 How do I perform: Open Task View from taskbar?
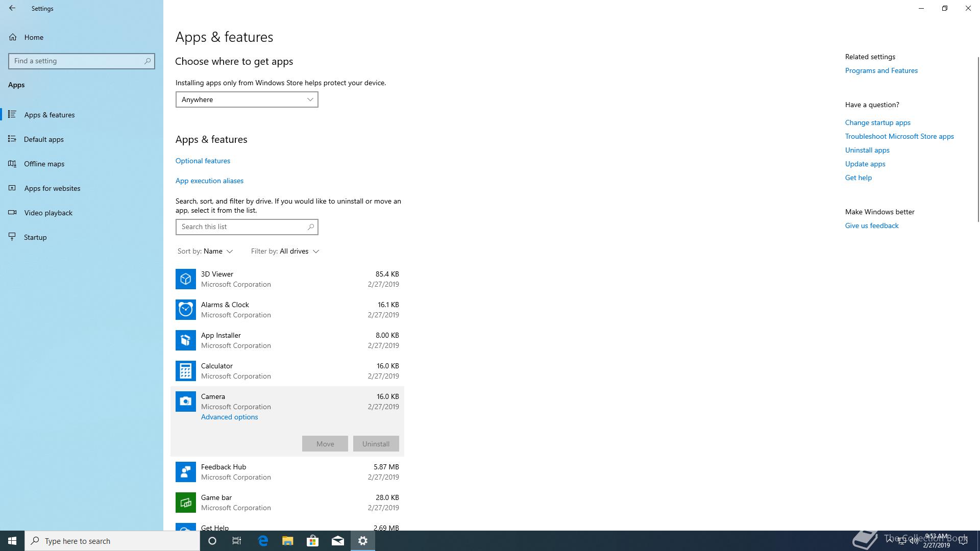(x=237, y=541)
